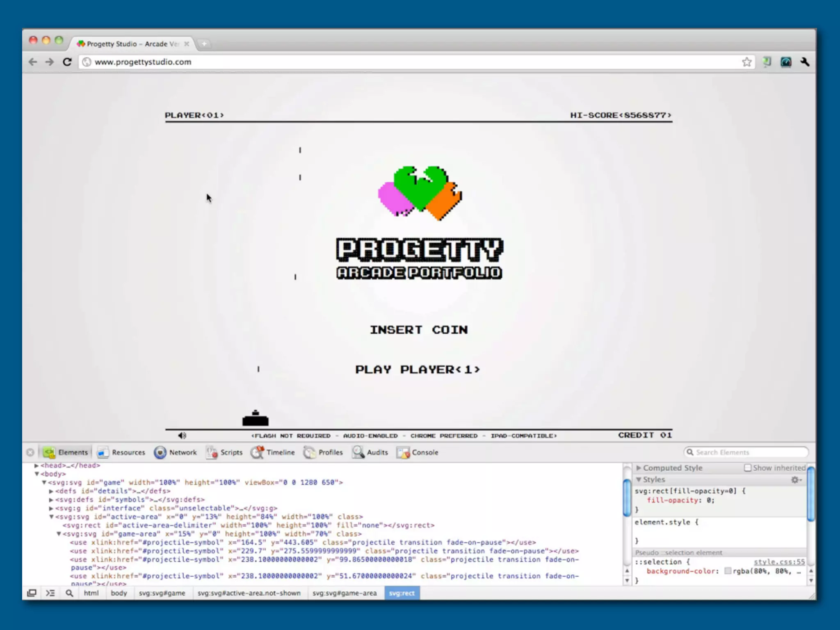This screenshot has height=630, width=840.
Task: Select svg:svg#game-area breadcrumb
Action: coord(345,593)
